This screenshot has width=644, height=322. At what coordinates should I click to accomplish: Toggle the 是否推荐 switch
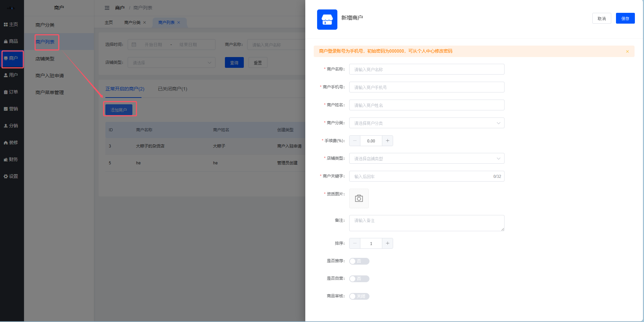pyautogui.click(x=359, y=261)
